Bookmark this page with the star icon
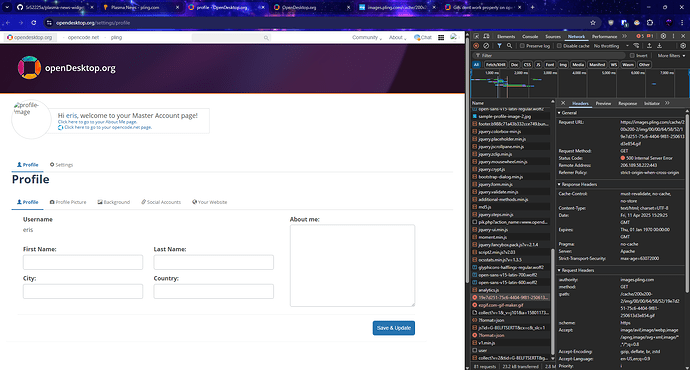The height and width of the screenshot is (370, 690). pos(593,23)
